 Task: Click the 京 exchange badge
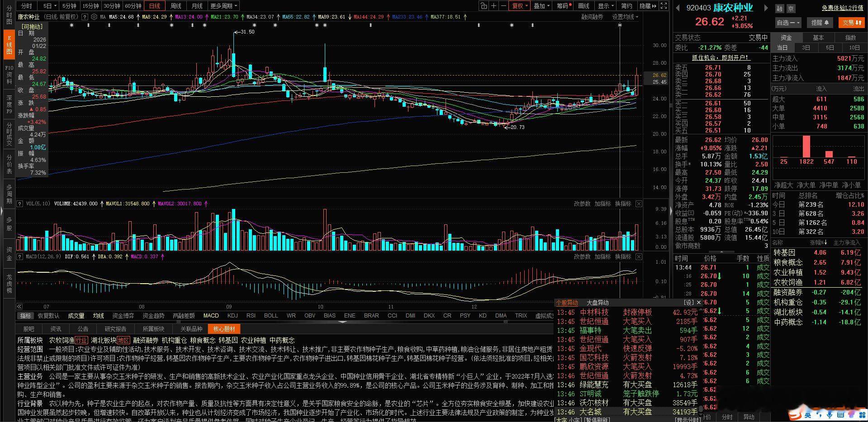[790, 9]
